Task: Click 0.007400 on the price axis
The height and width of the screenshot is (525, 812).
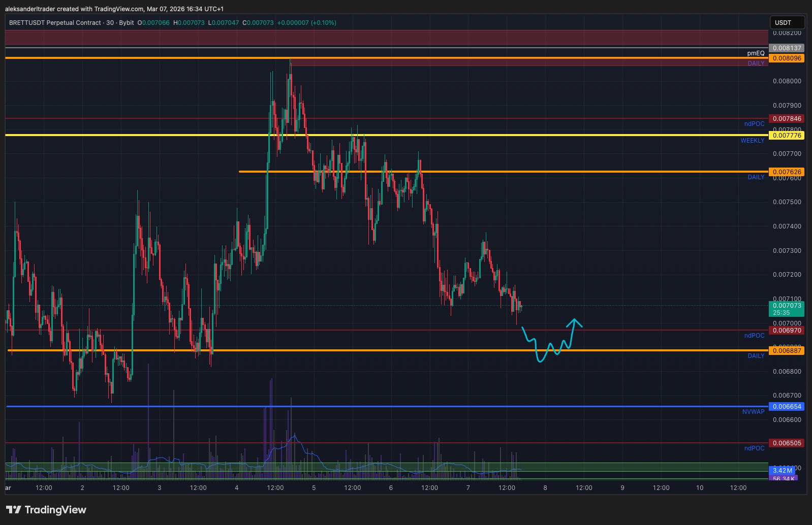Action: [x=787, y=226]
